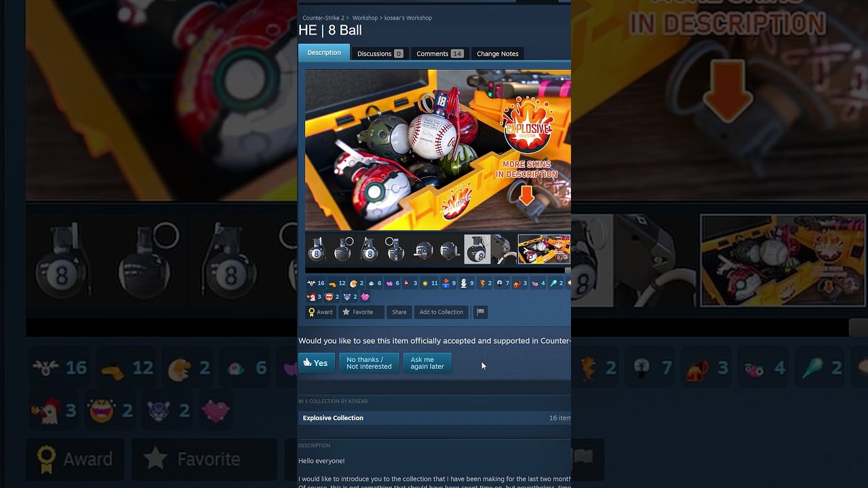Click the pink heart reaction icon
This screenshot has height=488, width=868.
pyautogui.click(x=366, y=297)
